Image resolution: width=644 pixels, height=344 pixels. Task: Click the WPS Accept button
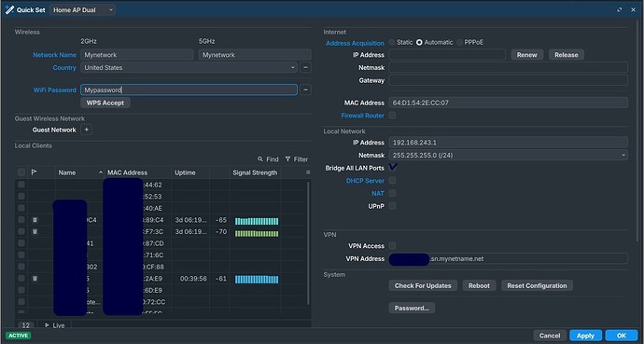click(105, 103)
